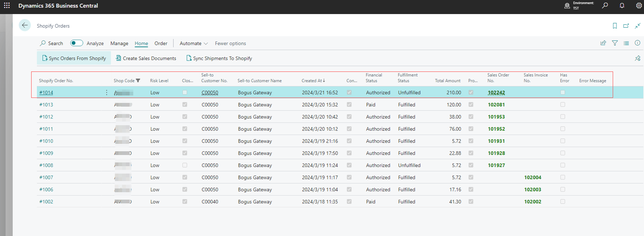The image size is (644, 236).
Task: Click Total Amount 210.00 cell
Action: (453, 93)
